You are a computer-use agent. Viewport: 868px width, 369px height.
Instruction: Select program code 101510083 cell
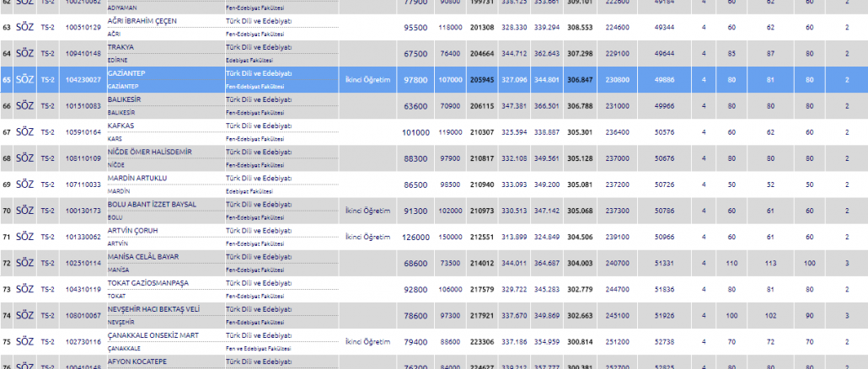click(83, 106)
